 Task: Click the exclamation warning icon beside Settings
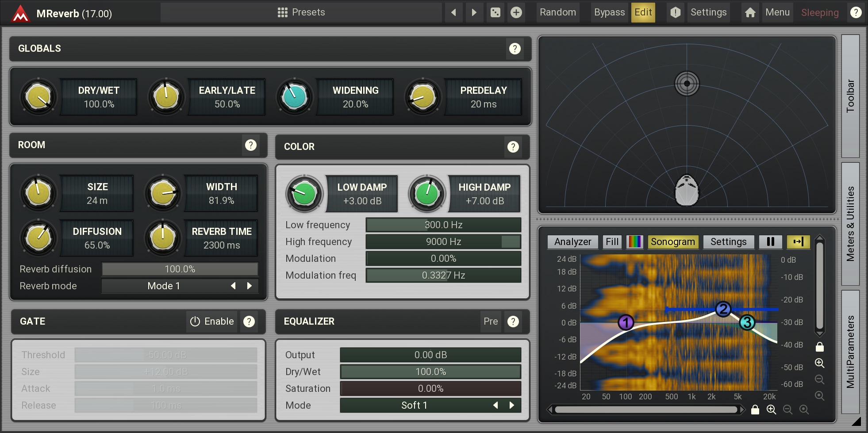(x=675, y=12)
